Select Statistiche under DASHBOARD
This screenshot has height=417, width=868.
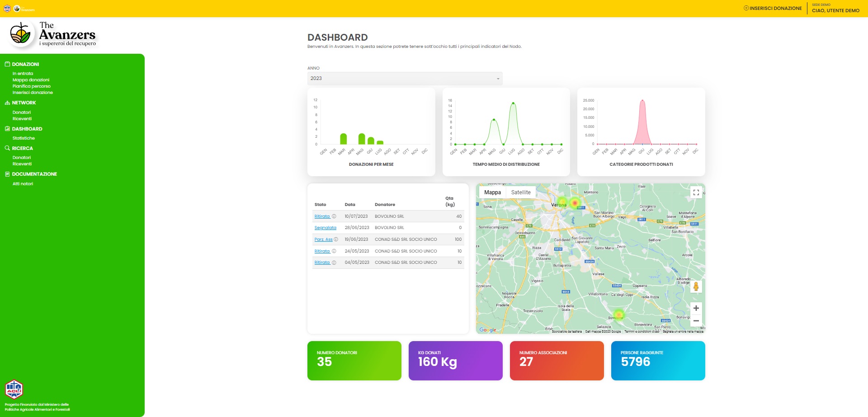click(x=24, y=138)
